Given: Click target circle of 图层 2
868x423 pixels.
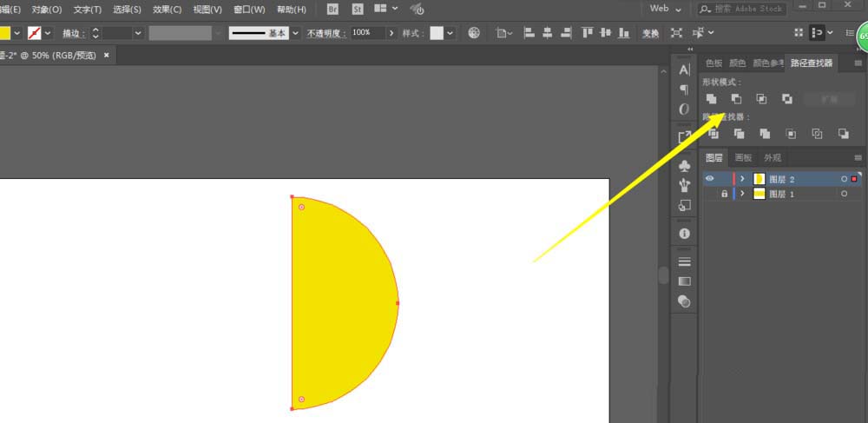Looking at the screenshot, I should click(844, 179).
